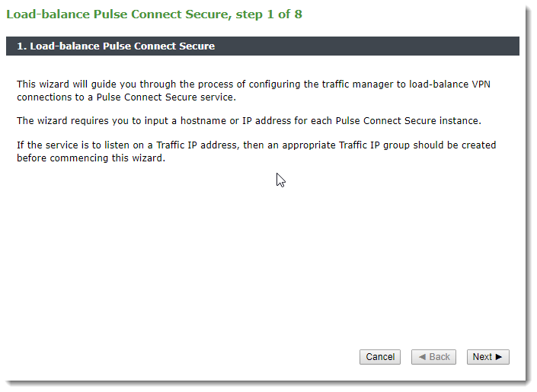Viewport: 537px width, 392px height.
Task: Click the left arrow icon inside Back
Action: [x=422, y=357]
